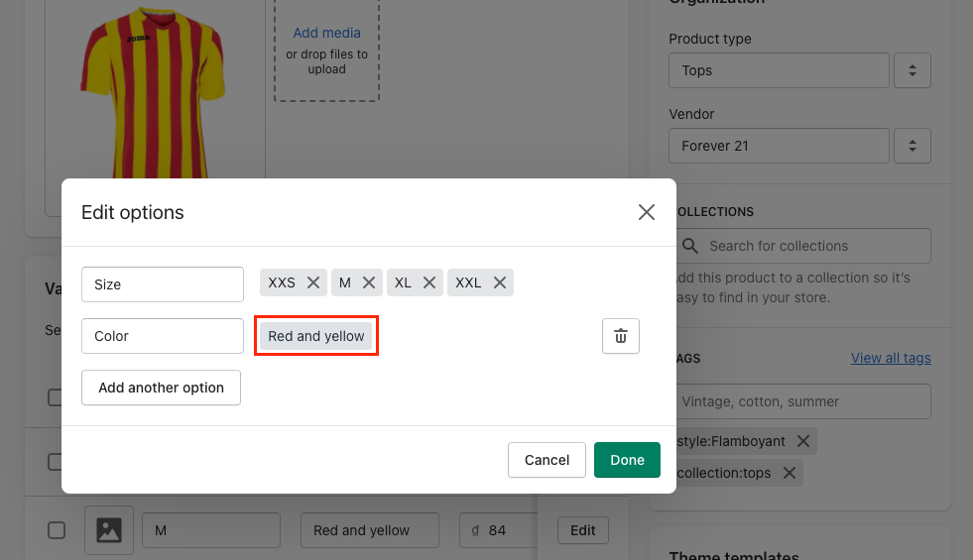Click the style:Flamboyant tag text

click(x=732, y=441)
